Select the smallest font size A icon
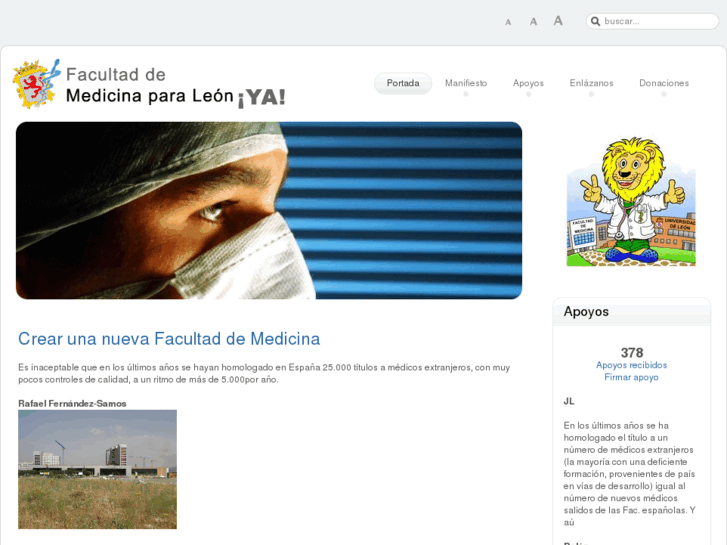The image size is (727, 545). [508, 22]
